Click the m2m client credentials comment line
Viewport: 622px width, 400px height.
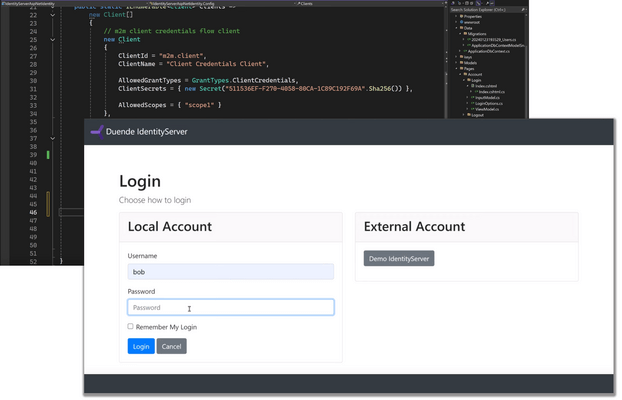click(x=172, y=31)
